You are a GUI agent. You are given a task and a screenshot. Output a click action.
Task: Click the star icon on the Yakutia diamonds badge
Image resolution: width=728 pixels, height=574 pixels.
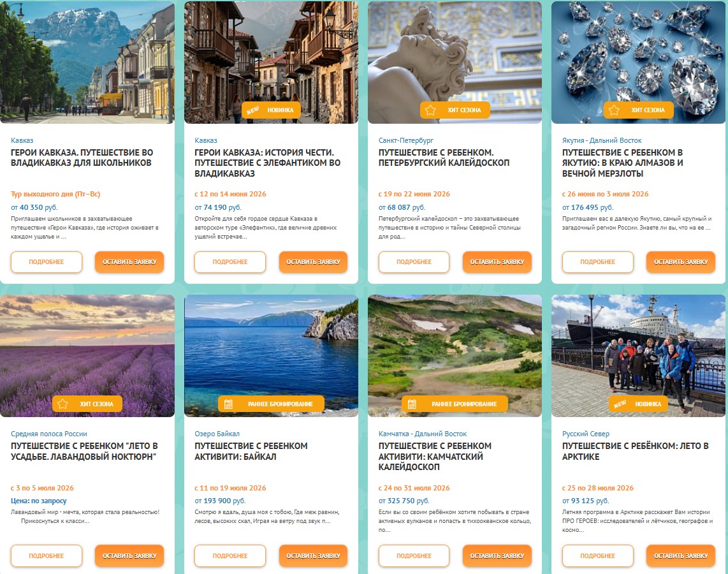point(615,110)
